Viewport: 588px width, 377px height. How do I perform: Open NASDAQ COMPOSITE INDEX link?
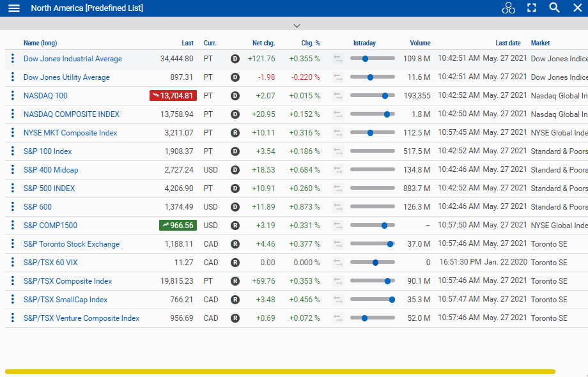tap(71, 114)
